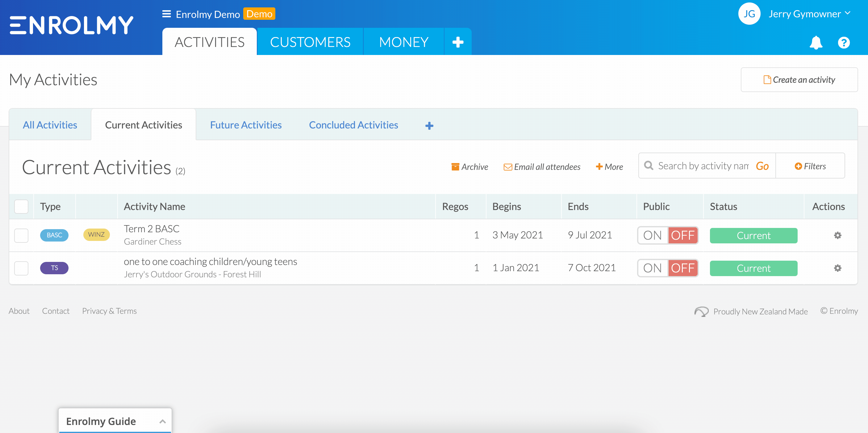Click Email all attendees
The image size is (868, 433).
[x=542, y=166]
